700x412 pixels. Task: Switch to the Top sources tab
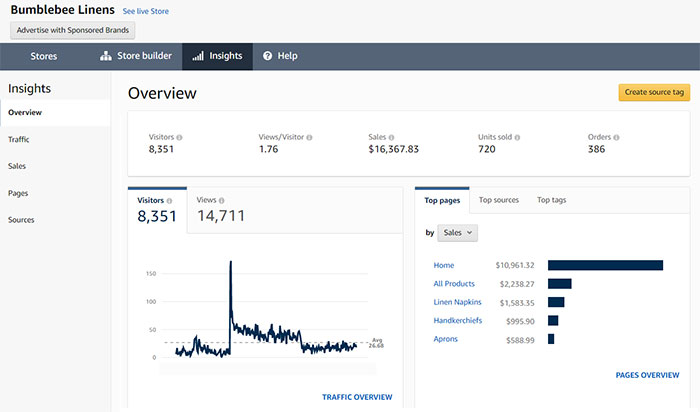pyautogui.click(x=499, y=200)
